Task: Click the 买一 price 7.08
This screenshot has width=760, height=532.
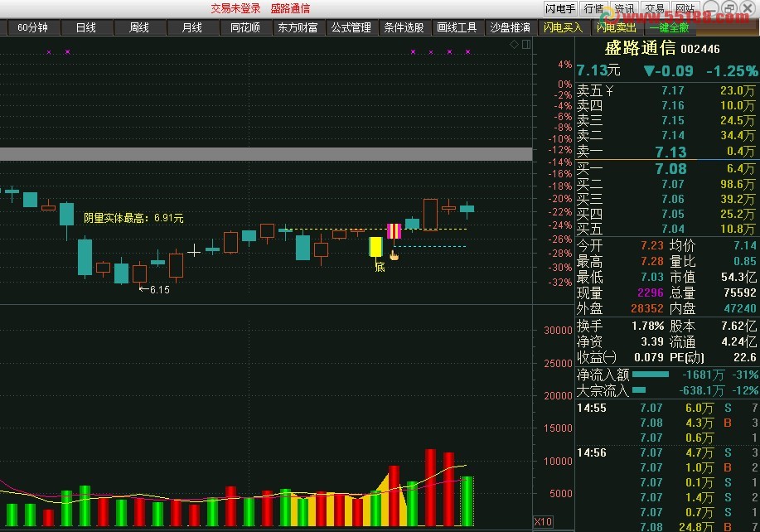Action: (x=670, y=168)
